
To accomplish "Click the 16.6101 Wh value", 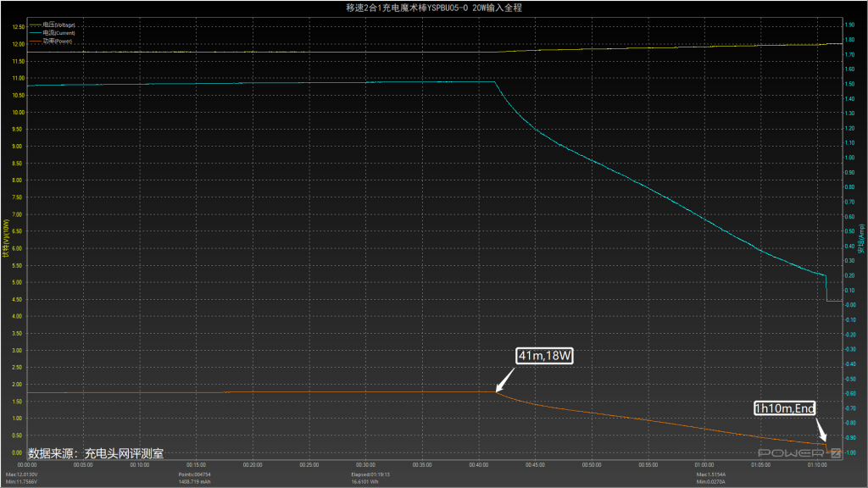I will tap(364, 481).
